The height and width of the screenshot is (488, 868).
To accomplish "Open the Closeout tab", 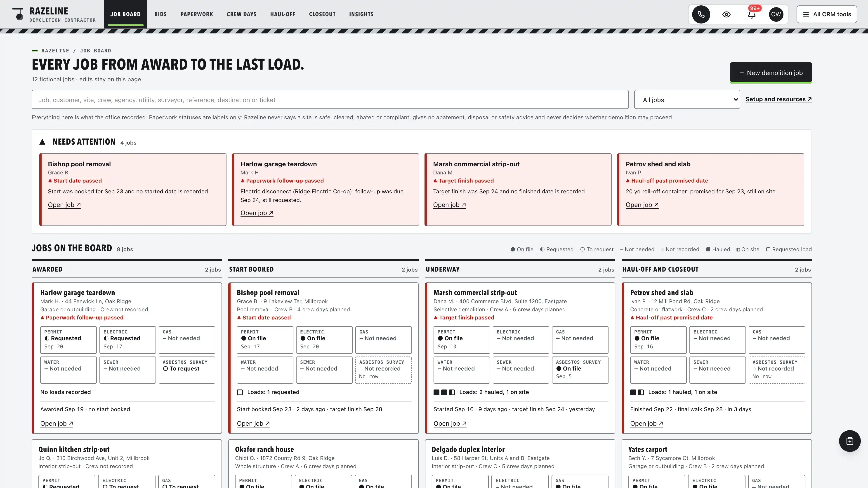I will tap(322, 14).
